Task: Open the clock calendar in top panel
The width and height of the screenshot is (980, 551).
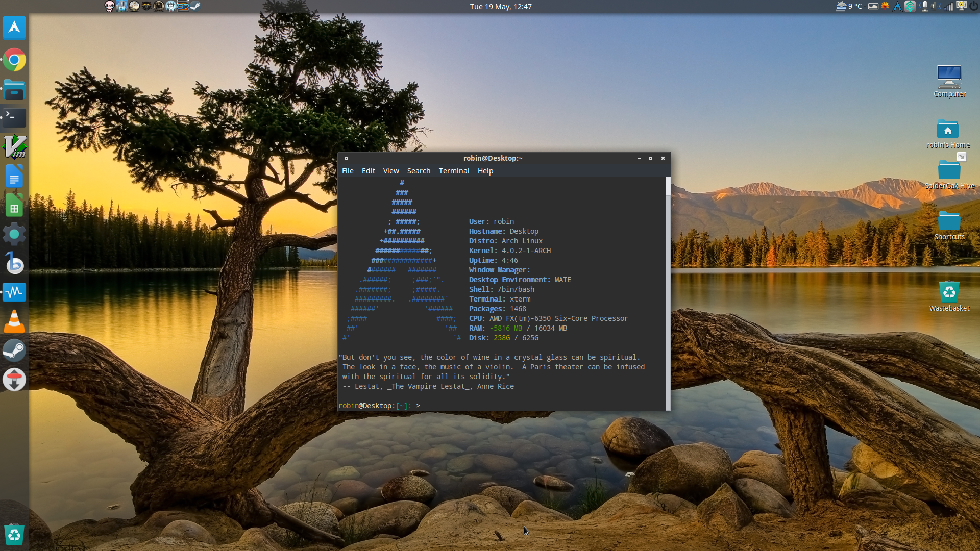Action: (501, 6)
